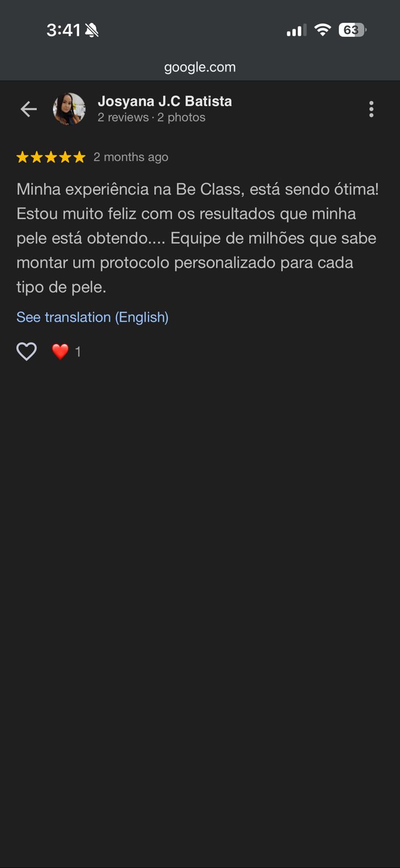
Task: Tap the '2 months ago' timestamp
Action: point(131,157)
